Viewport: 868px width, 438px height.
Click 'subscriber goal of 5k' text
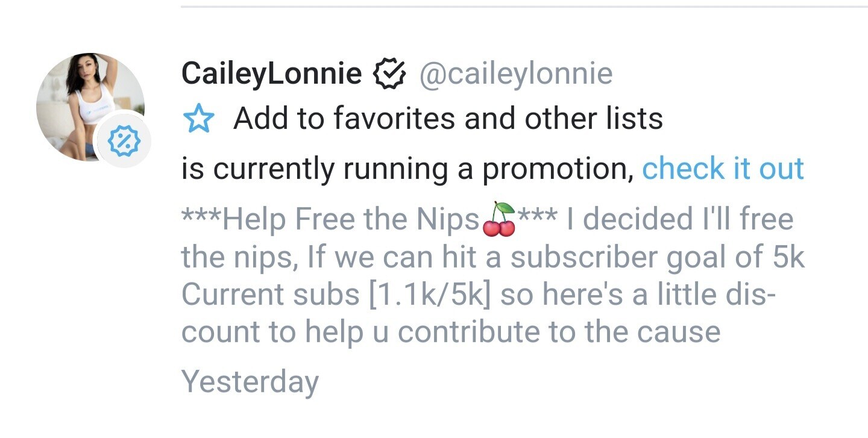click(657, 257)
